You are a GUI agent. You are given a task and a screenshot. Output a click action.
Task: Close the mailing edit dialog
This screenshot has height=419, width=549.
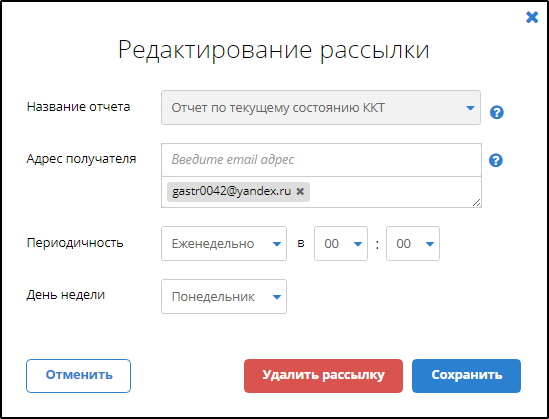(x=532, y=17)
